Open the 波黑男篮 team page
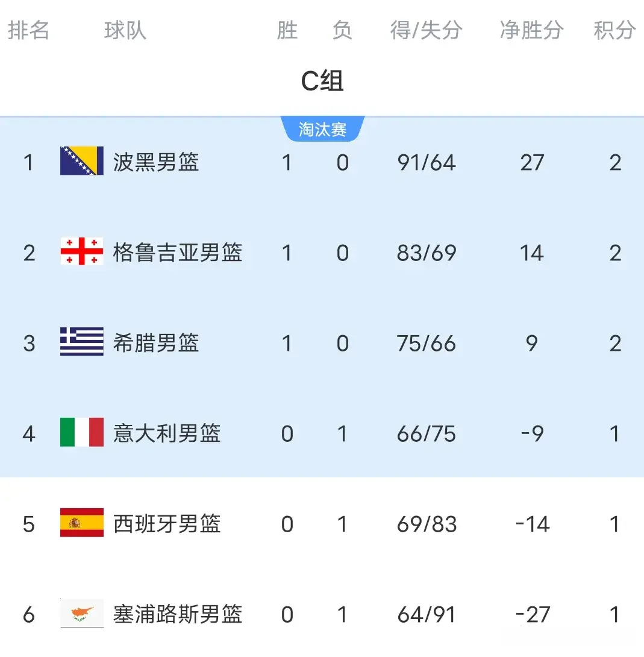Screen dimensions: 644x657 pyautogui.click(x=156, y=162)
